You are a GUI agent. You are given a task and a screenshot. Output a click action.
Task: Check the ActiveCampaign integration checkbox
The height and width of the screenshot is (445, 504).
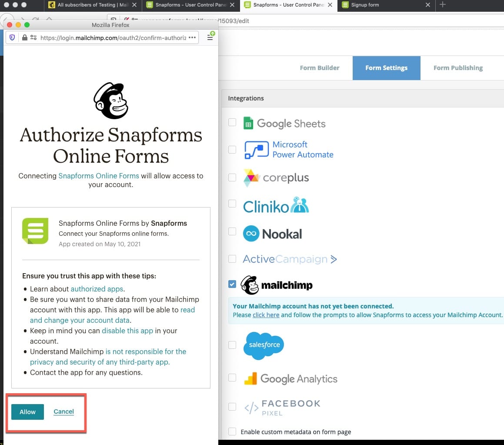click(232, 259)
